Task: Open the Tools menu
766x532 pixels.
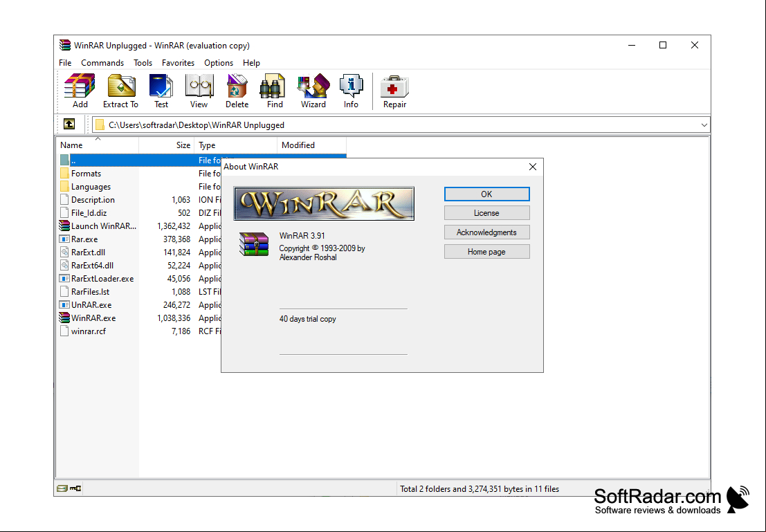Action: (x=143, y=62)
